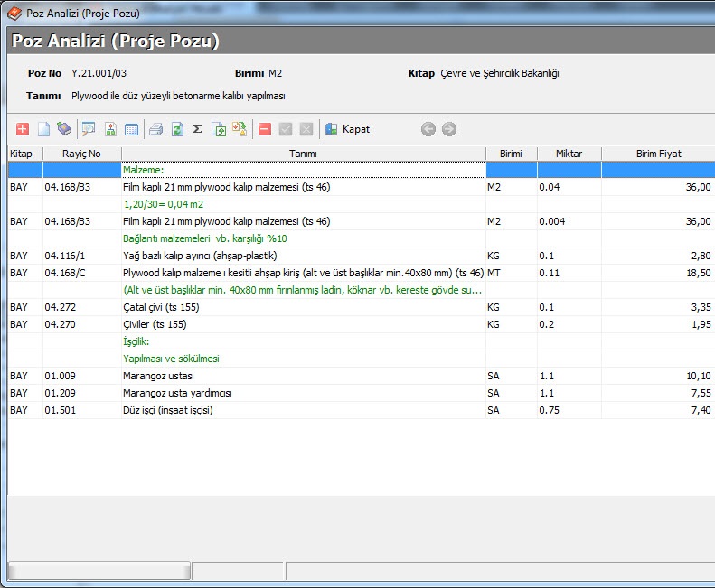Click the sigma sum icon
This screenshot has height=588, width=715.
[x=197, y=129]
